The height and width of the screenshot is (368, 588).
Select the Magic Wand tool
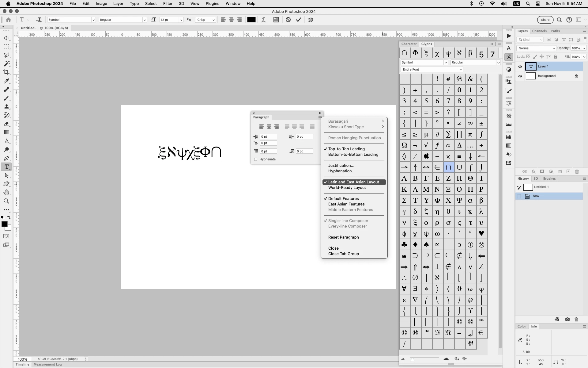(x=6, y=64)
